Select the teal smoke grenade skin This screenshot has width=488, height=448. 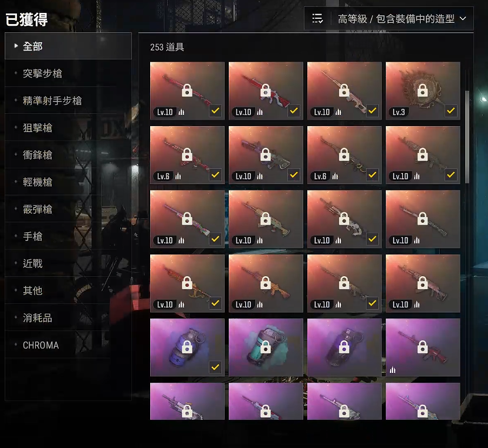[x=266, y=347]
